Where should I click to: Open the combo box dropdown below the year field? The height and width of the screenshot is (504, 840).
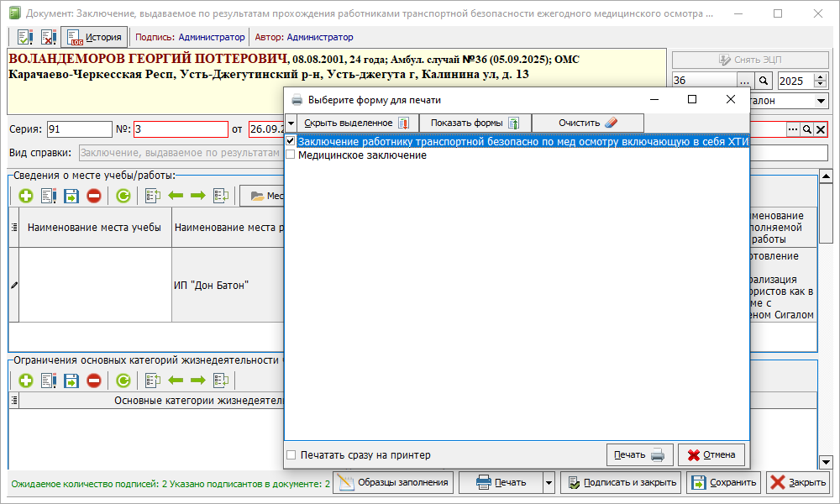pos(821,101)
